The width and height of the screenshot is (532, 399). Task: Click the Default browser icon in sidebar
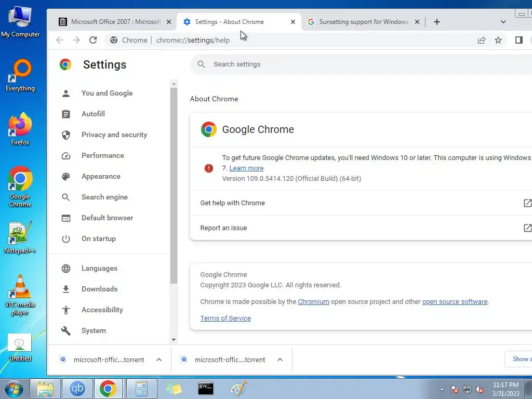pyautogui.click(x=66, y=218)
